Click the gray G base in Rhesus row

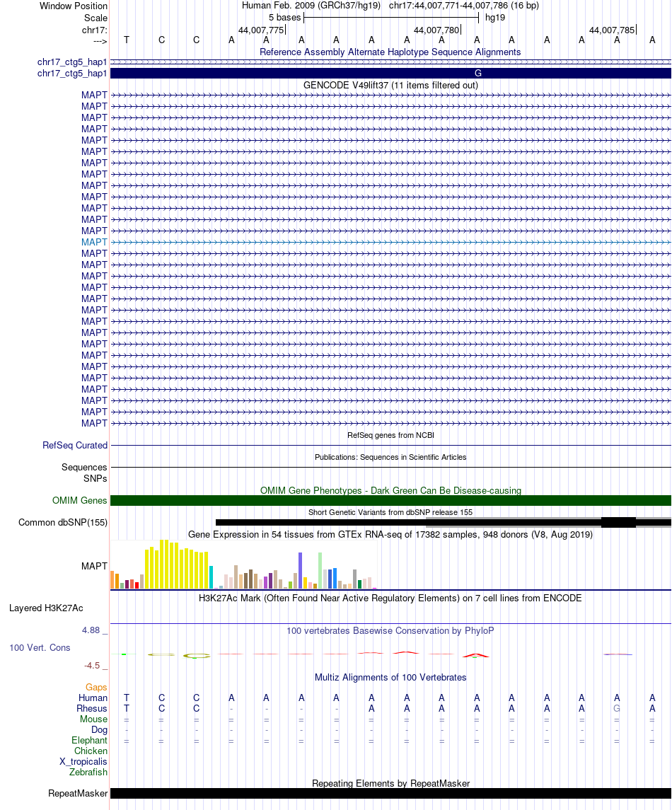617,709
